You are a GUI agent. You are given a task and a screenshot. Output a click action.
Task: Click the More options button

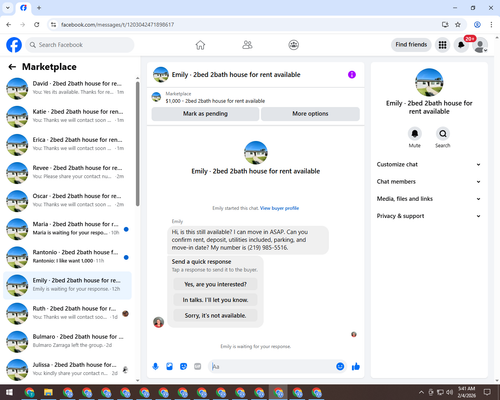tap(310, 114)
